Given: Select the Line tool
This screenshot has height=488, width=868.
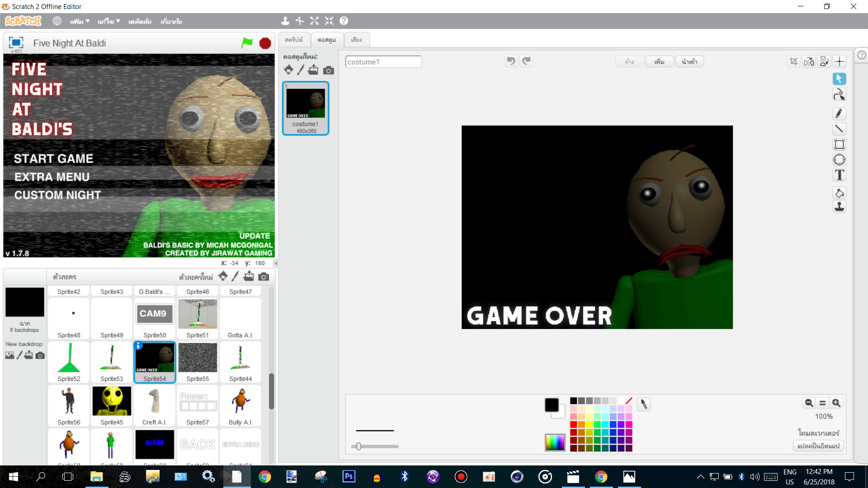Looking at the screenshot, I should tap(839, 129).
